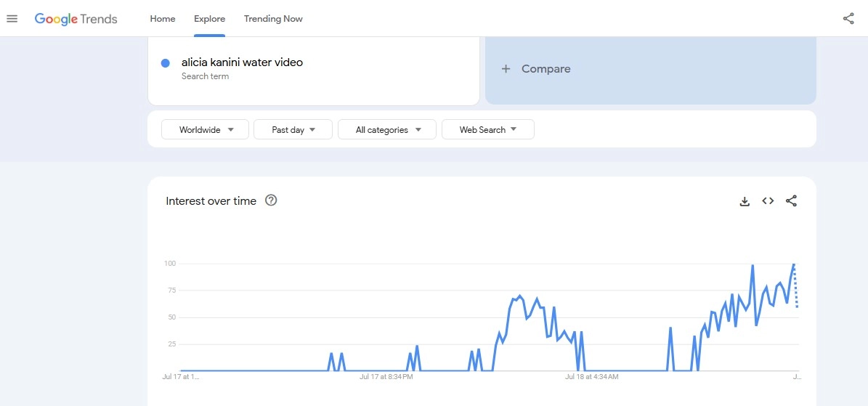The height and width of the screenshot is (406, 868).
Task: Click the blue search term color dot
Action: pyautogui.click(x=166, y=63)
